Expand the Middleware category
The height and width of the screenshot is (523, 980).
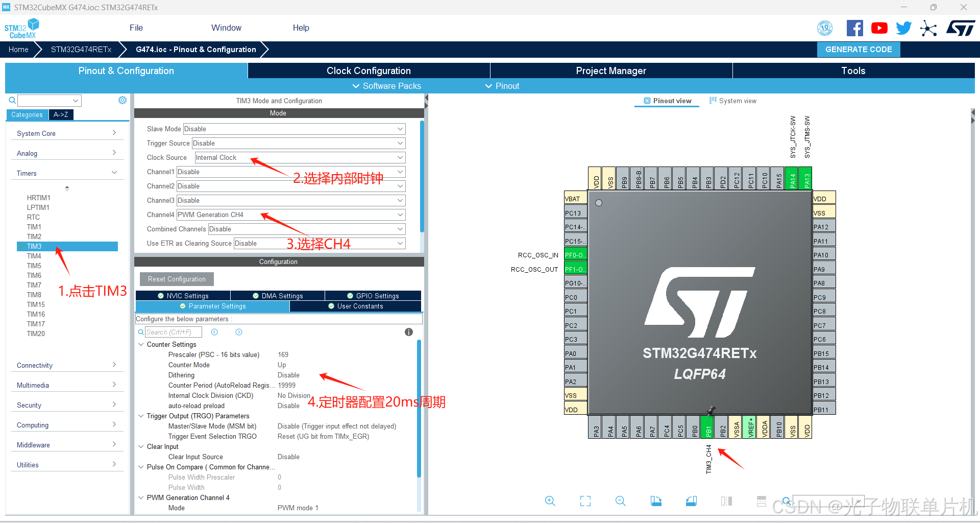[x=66, y=445]
